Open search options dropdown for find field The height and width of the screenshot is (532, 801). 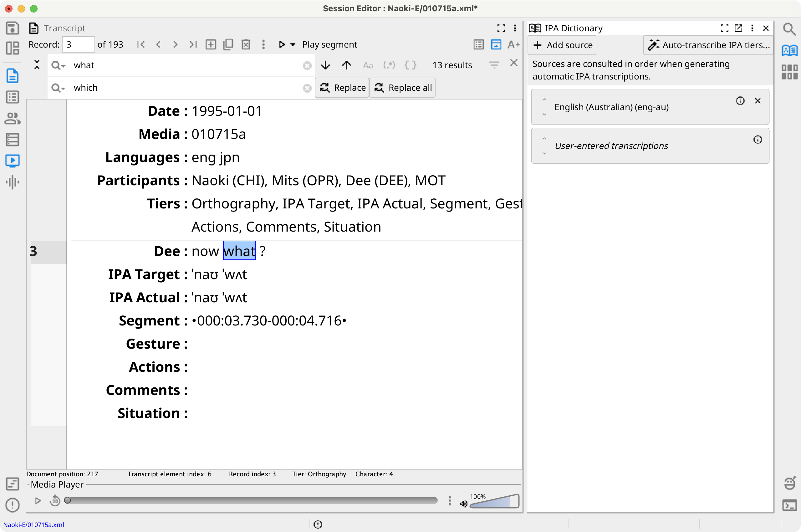coord(58,65)
